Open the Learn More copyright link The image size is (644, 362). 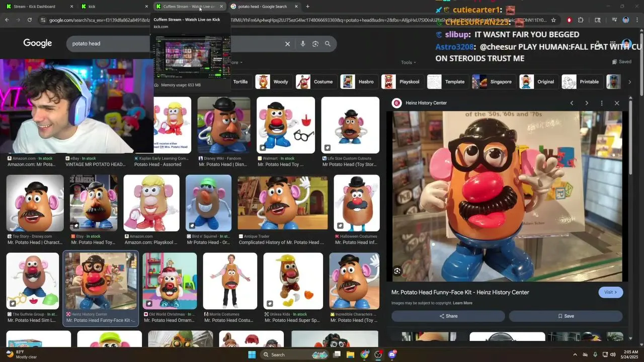[x=462, y=303]
